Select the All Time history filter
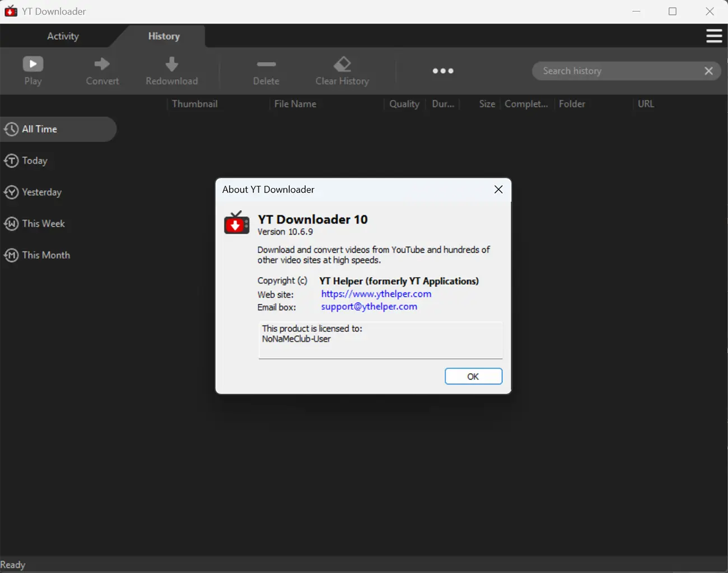 click(x=58, y=129)
